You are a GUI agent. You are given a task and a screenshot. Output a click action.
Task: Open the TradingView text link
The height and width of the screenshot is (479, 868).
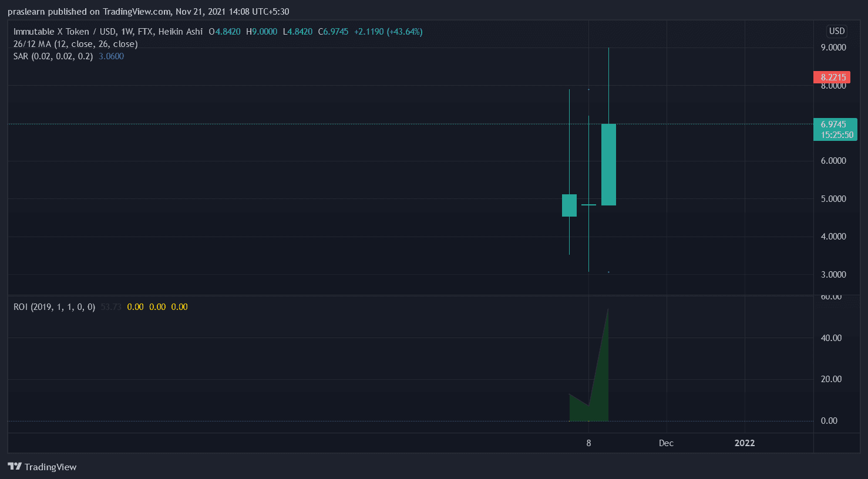pyautogui.click(x=51, y=467)
